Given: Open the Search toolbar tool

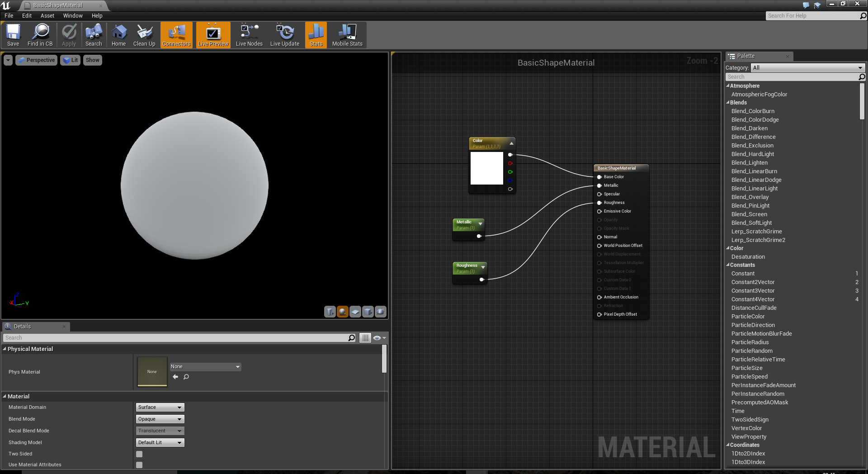Looking at the screenshot, I should click(x=94, y=35).
